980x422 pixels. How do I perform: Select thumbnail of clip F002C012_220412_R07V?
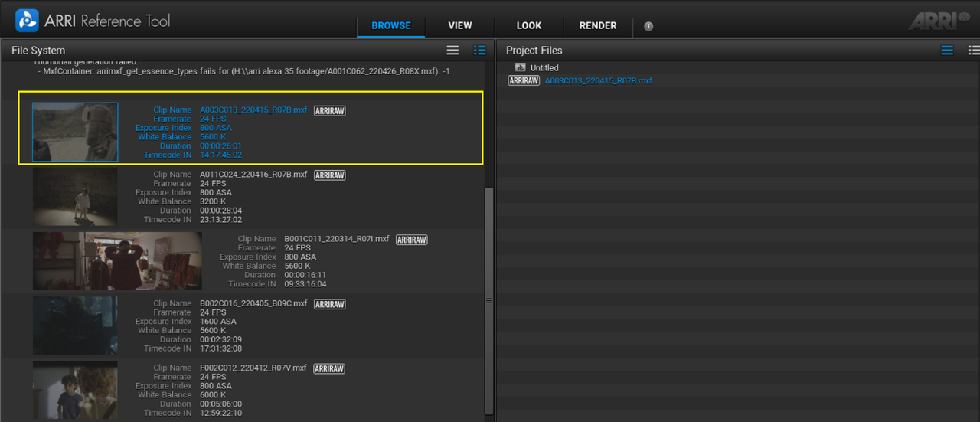[75, 390]
